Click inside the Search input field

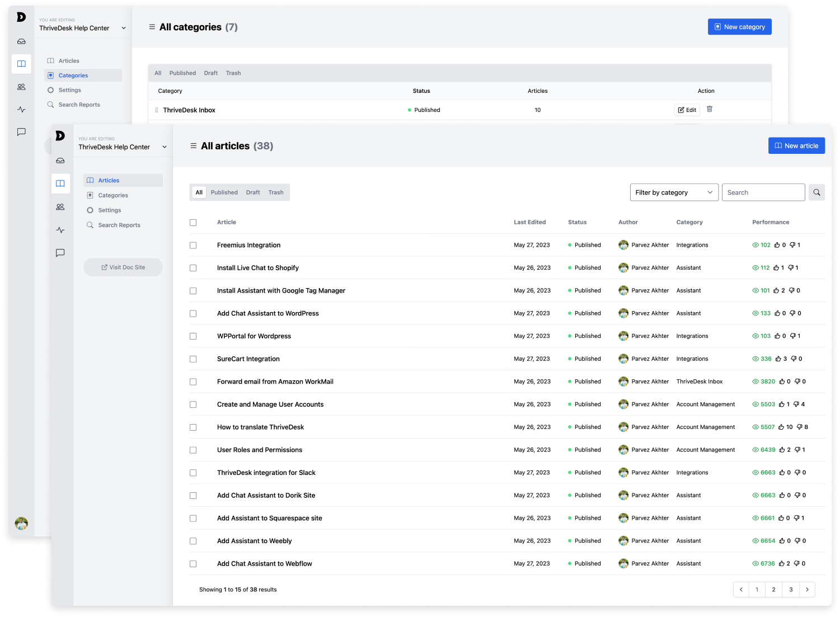763,192
